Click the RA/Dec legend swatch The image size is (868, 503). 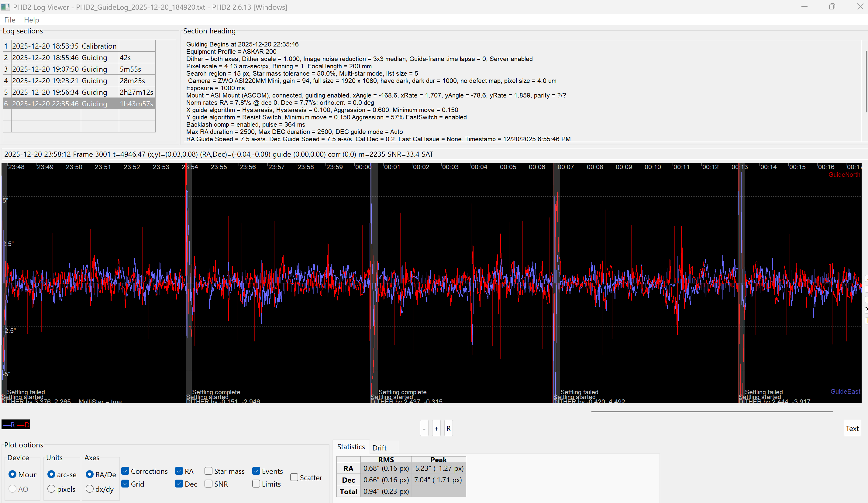[x=16, y=425]
